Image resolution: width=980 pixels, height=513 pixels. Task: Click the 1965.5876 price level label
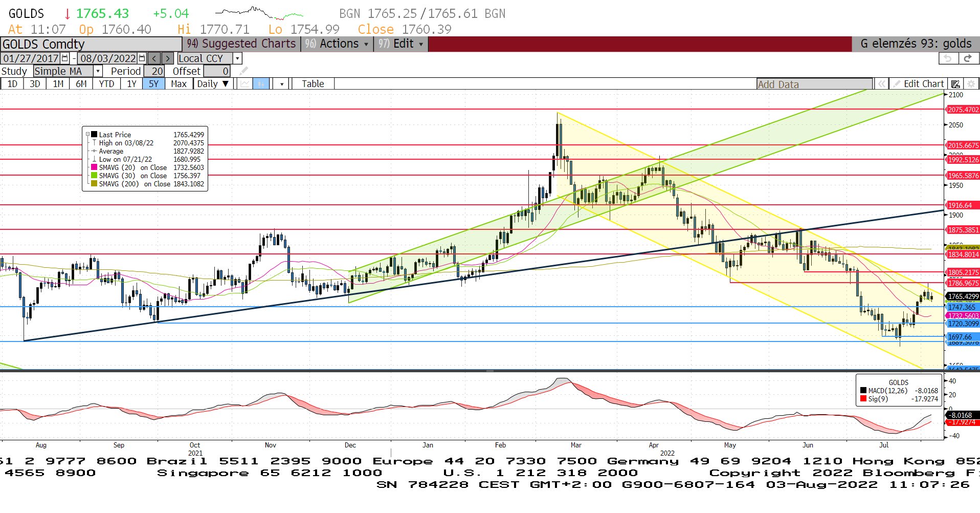[x=963, y=176]
